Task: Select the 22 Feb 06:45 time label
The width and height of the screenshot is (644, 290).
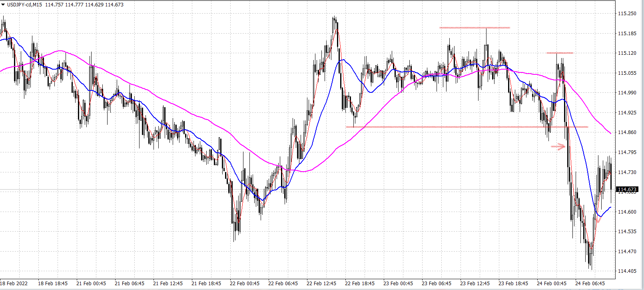Action: coord(283,283)
